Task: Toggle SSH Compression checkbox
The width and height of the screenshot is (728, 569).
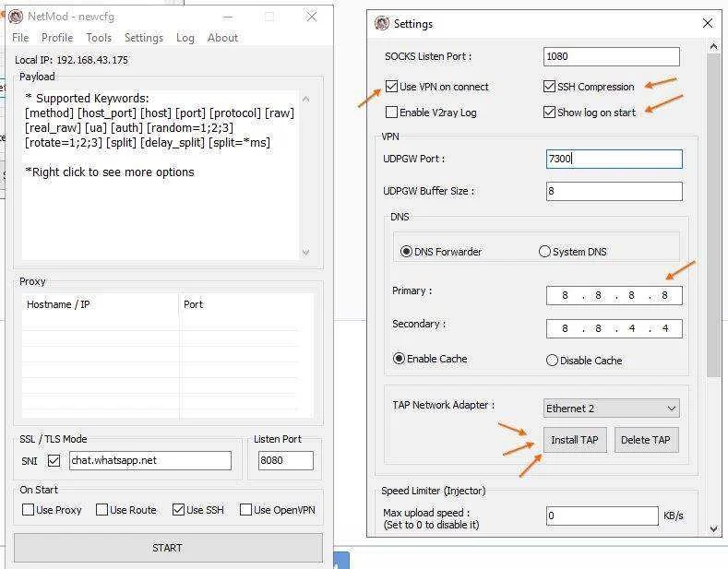Action: (549, 87)
